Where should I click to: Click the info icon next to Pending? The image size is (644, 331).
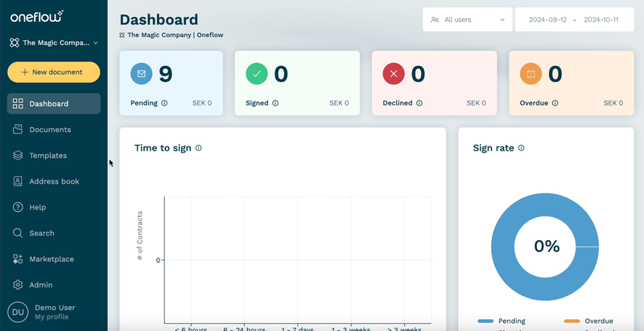(x=164, y=103)
